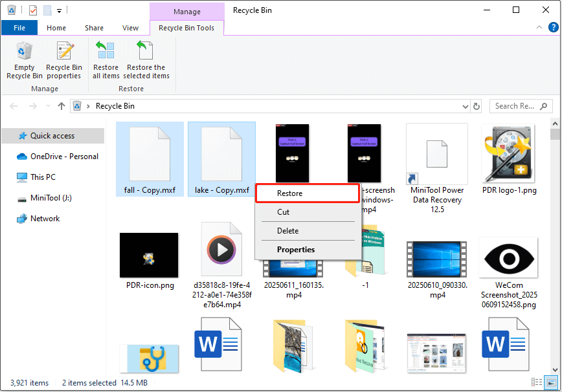Choose Cut from context menu
The height and width of the screenshot is (392, 562).
tap(308, 212)
